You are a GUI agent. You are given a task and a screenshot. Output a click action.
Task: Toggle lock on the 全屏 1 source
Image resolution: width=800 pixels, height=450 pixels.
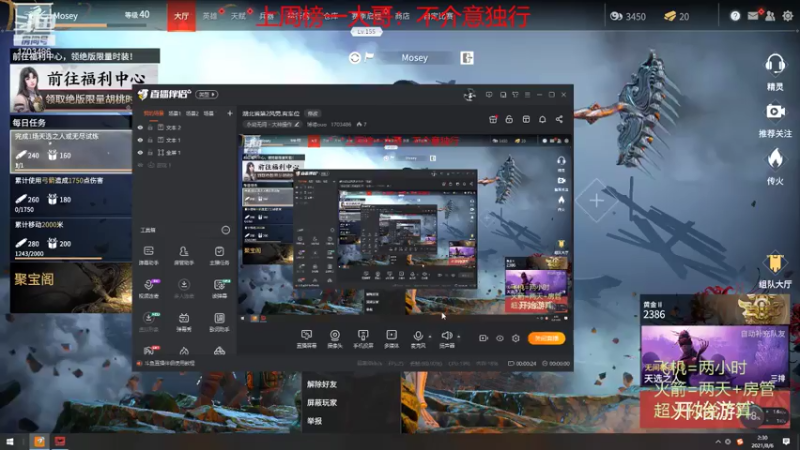pyautogui.click(x=150, y=153)
